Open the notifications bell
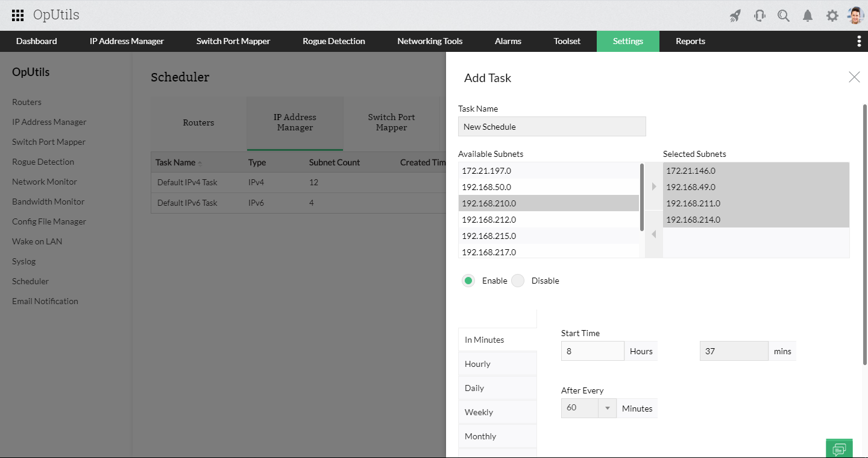 pyautogui.click(x=808, y=16)
